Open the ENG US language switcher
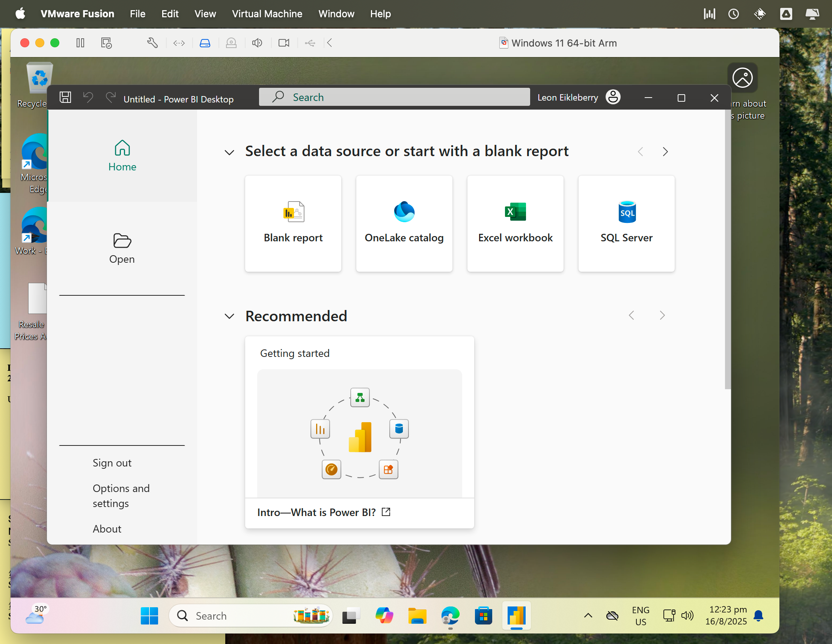The height and width of the screenshot is (644, 832). coord(641,616)
